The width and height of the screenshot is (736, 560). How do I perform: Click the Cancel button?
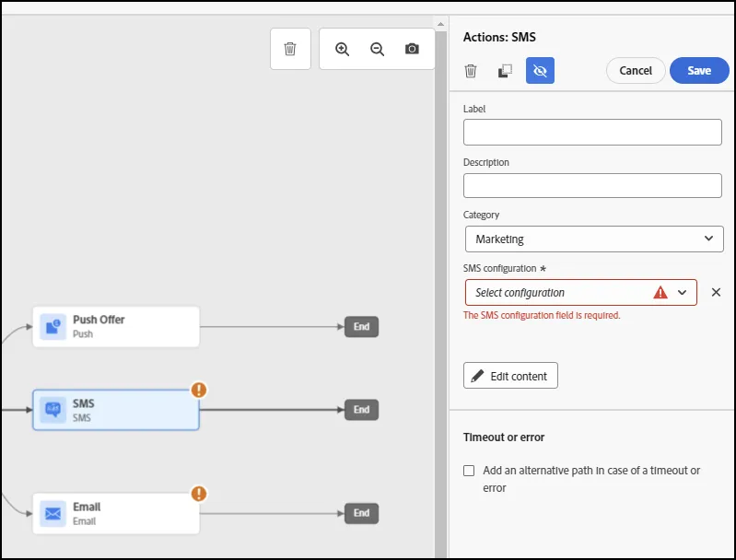(635, 70)
